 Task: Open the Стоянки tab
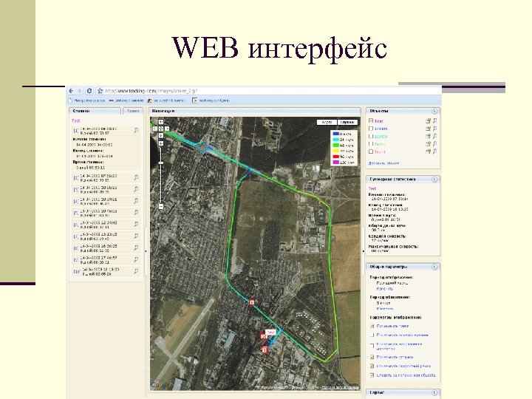(x=95, y=111)
